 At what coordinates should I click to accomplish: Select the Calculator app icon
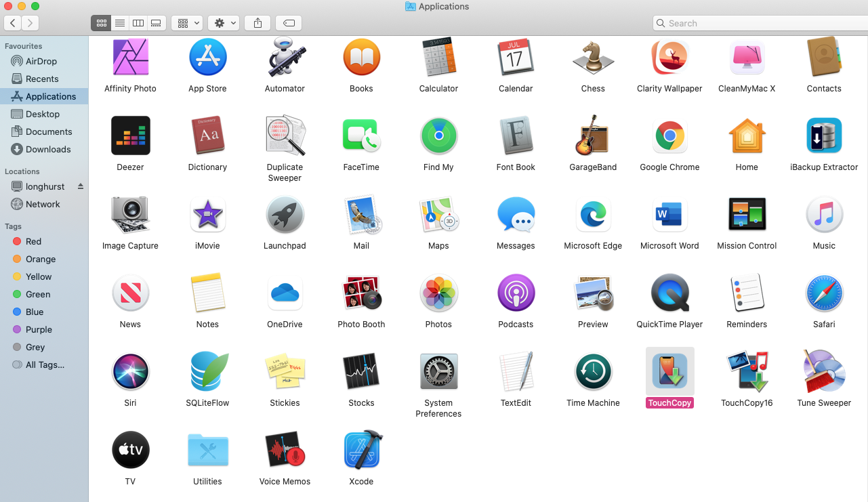[438, 58]
